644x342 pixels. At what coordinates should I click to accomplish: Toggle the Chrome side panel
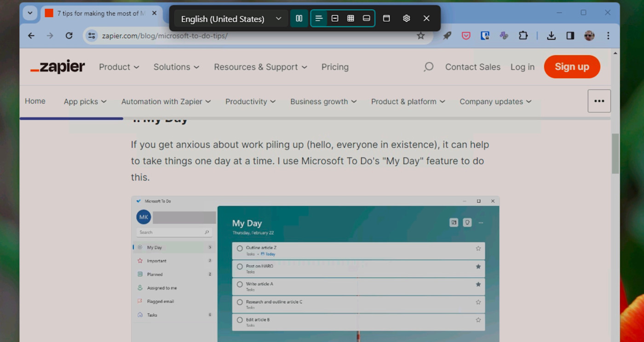click(570, 35)
